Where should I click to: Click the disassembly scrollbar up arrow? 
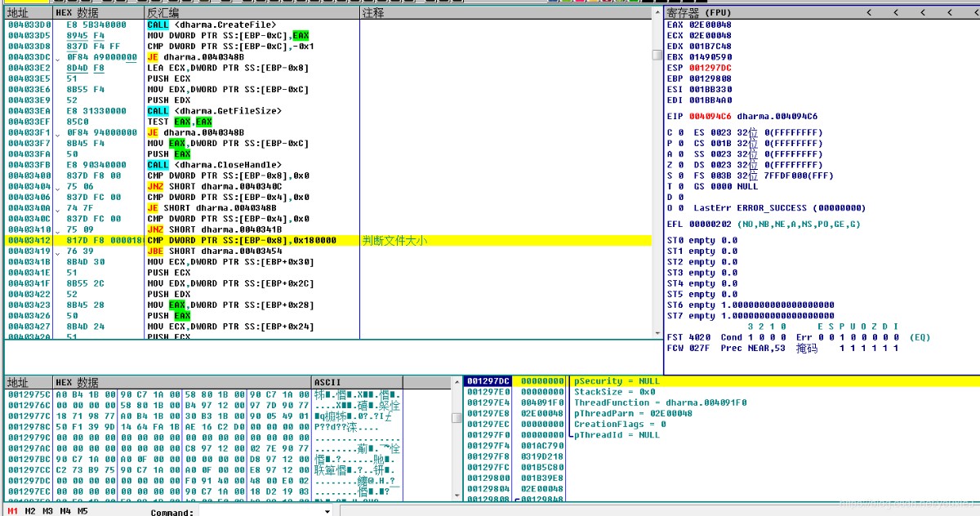pos(657,13)
